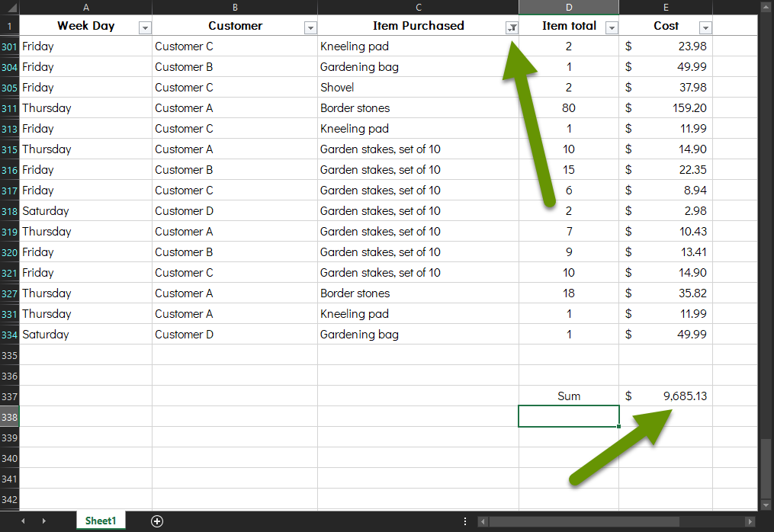Viewport: 774px width, 532px height.
Task: Switch to the Sheet1 tab
Action: (100, 521)
